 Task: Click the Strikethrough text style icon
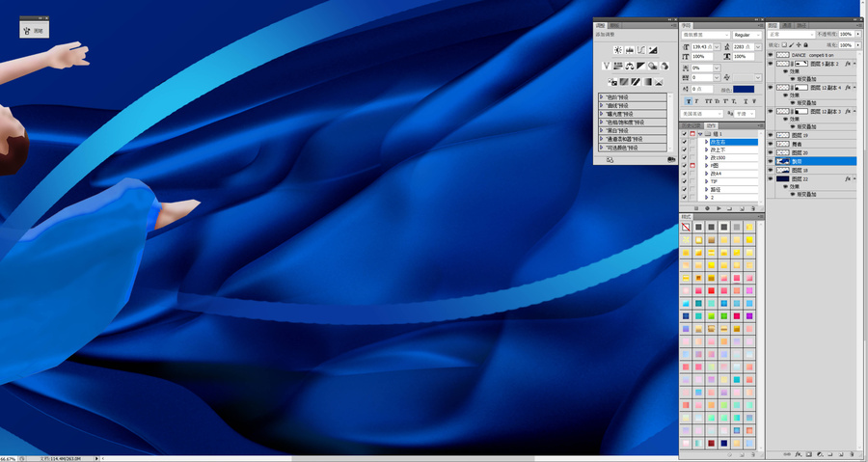pyautogui.click(x=754, y=101)
